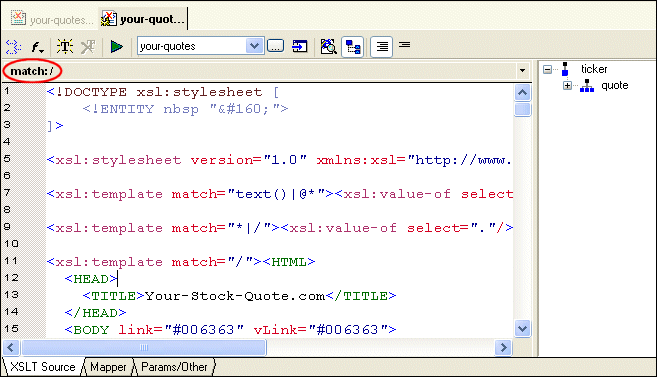
Task: Toggle the tree structure view button
Action: click(x=352, y=47)
